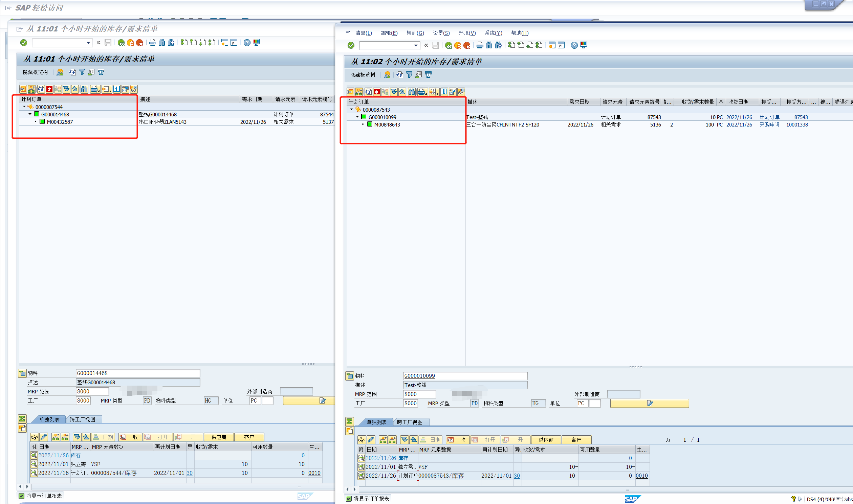Click Print icon in 11:02 window toolbar
This screenshot has width=853, height=504.
coord(480,45)
